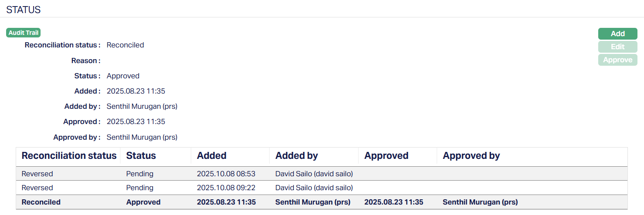The width and height of the screenshot is (644, 215).
Task: Click the green Add button
Action: [617, 34]
